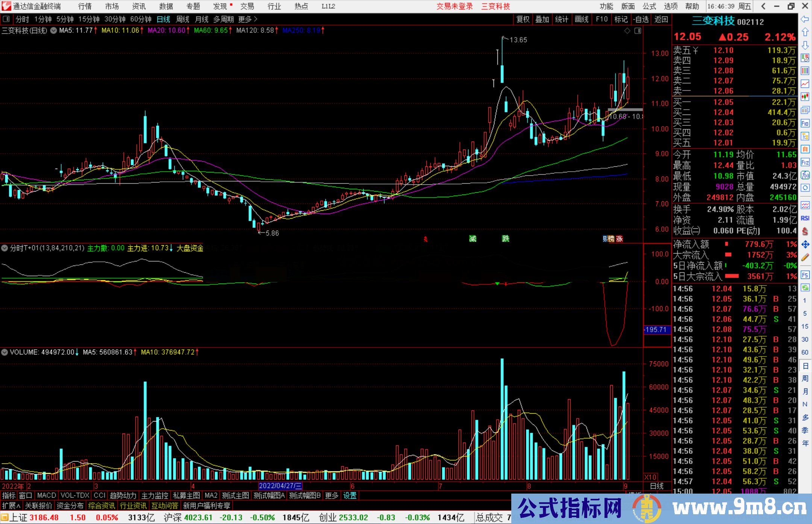Click the 设置 link in indicator bar
The image size is (812, 524).
[x=350, y=495]
